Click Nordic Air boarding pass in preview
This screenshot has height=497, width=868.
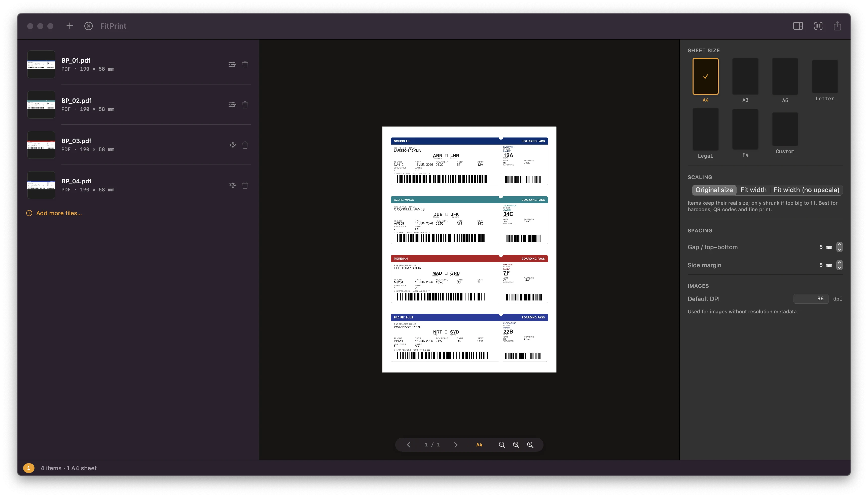pyautogui.click(x=469, y=161)
